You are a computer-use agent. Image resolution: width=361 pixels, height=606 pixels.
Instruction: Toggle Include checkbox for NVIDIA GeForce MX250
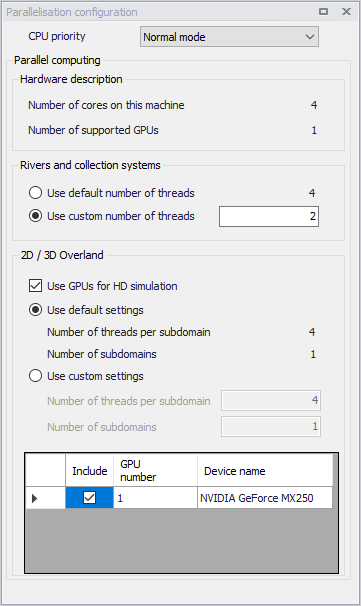[90, 498]
